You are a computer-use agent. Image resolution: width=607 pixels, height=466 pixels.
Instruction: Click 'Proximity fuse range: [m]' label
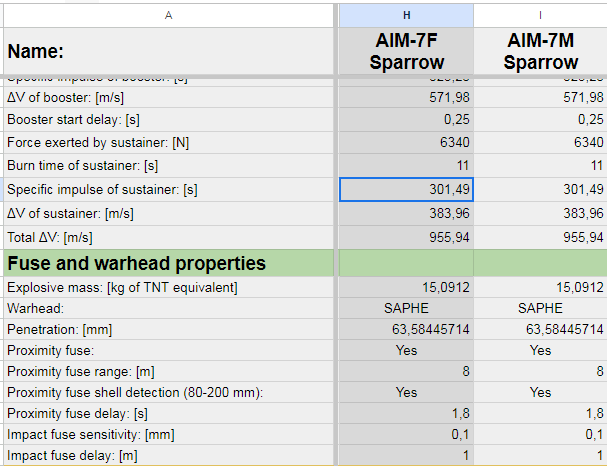81,372
